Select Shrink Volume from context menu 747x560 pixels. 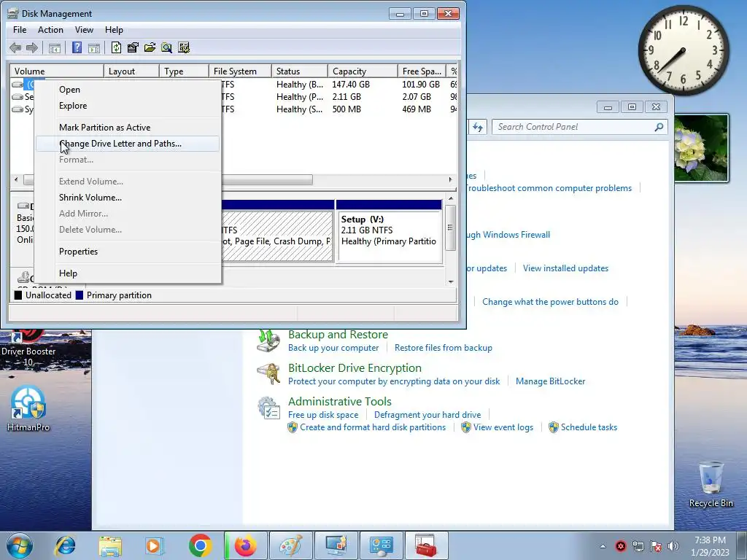pyautogui.click(x=128, y=198)
